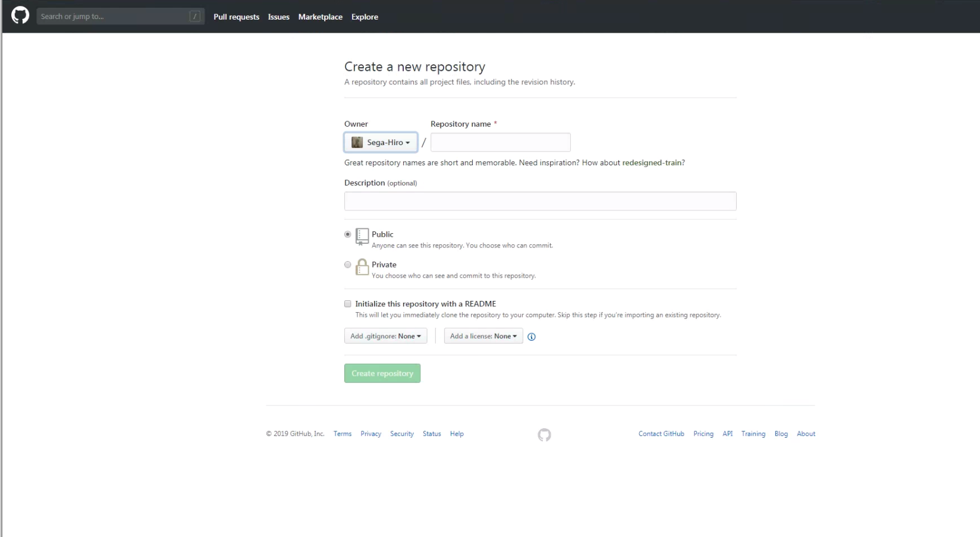Open Pull requests in top navigation
Image resolution: width=980 pixels, height=537 pixels.
[236, 17]
